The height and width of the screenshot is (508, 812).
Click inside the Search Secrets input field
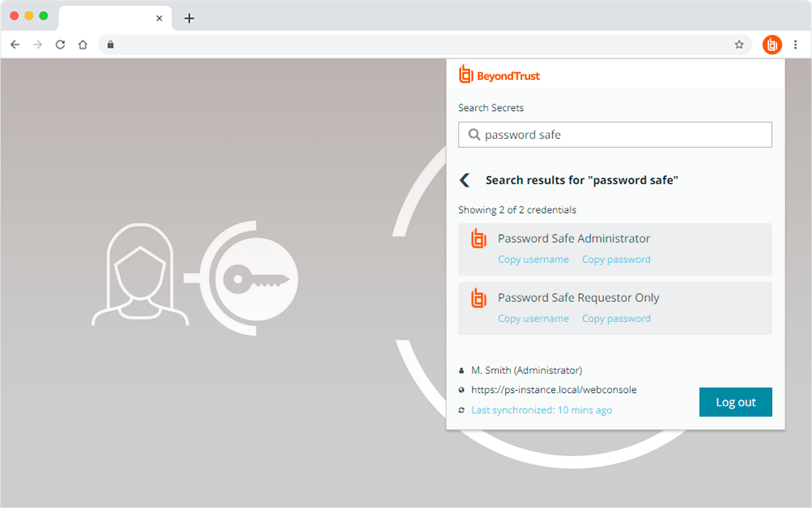(x=615, y=135)
